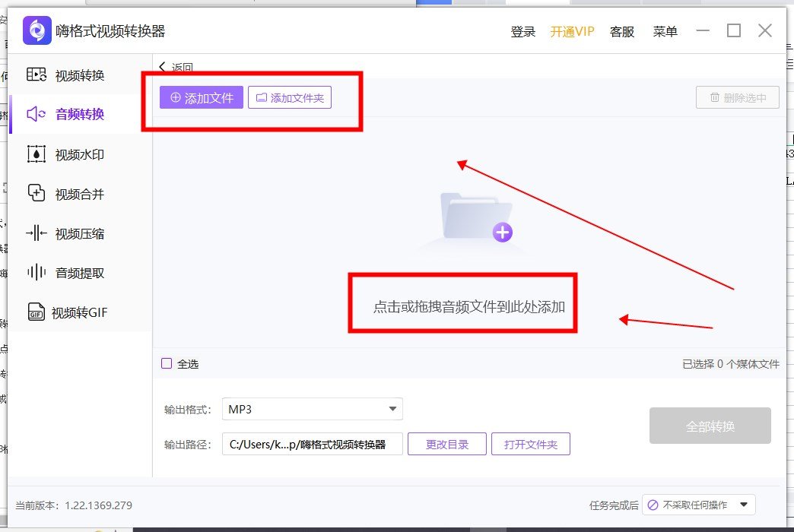The image size is (794, 532).
Task: Open the 删除选中 delete selected button
Action: click(736, 97)
